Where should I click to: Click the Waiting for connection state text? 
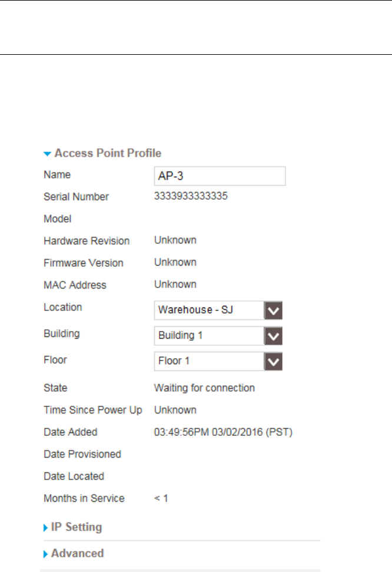click(x=204, y=388)
